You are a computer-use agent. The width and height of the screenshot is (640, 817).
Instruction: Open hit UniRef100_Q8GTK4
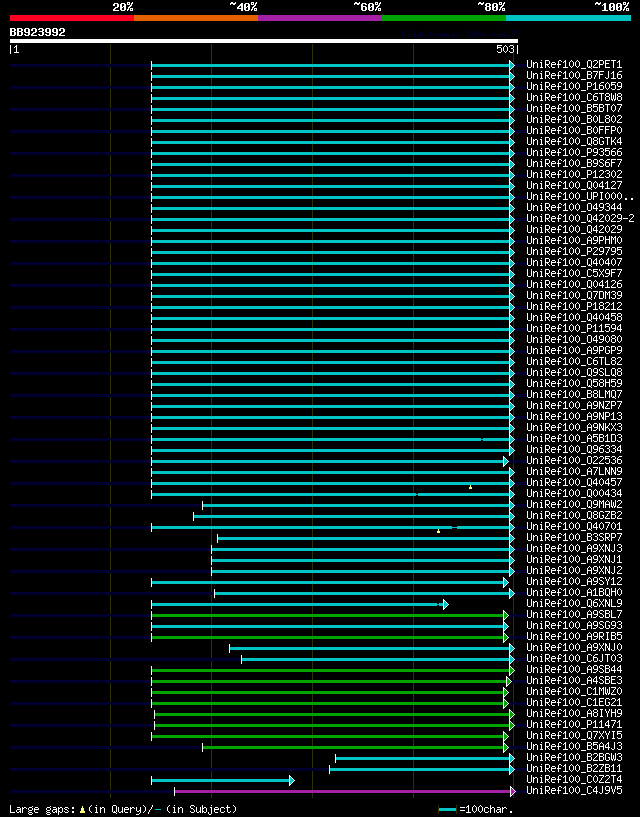574,142
